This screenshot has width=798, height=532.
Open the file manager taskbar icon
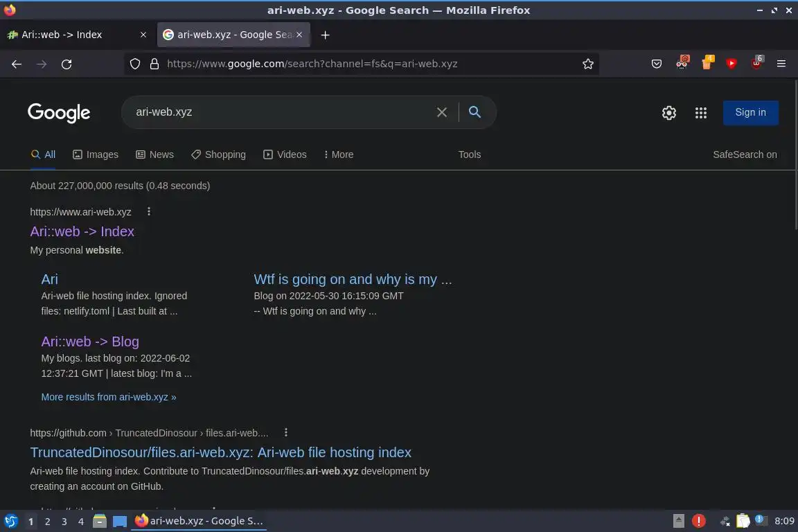point(100,521)
